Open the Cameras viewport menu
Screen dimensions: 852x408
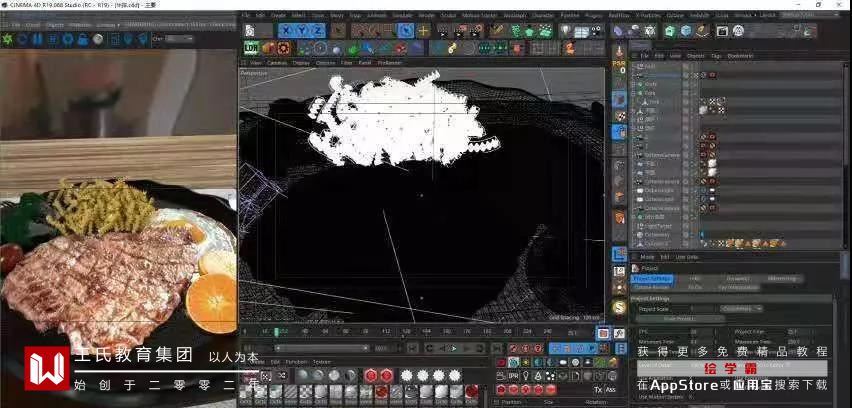click(x=277, y=62)
